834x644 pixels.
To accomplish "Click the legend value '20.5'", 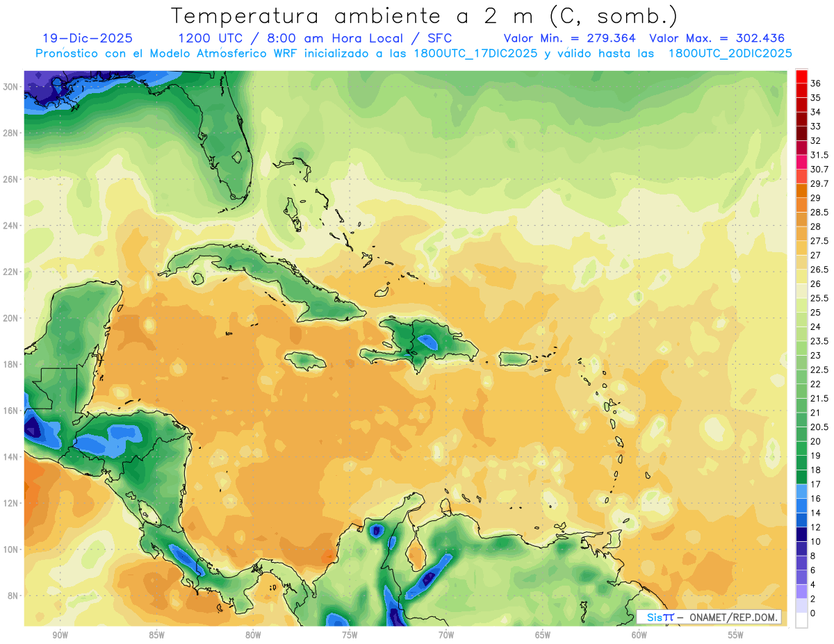I will click(x=819, y=427).
